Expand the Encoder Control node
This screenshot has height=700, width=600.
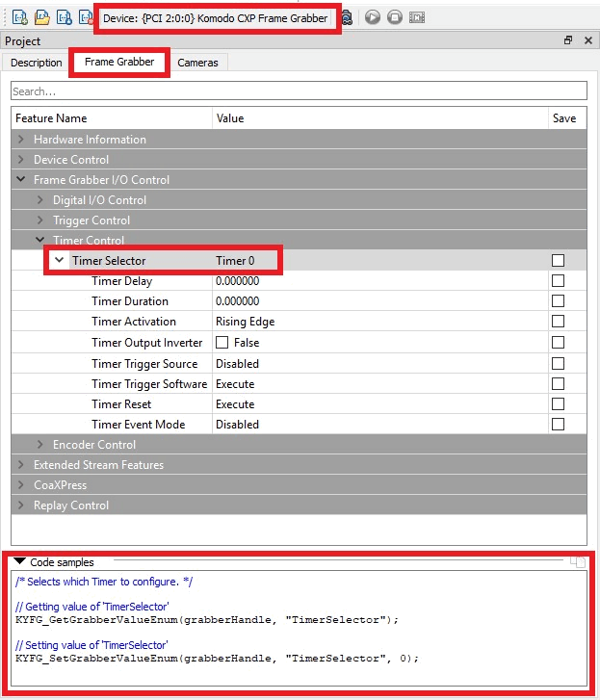pyautogui.click(x=40, y=445)
